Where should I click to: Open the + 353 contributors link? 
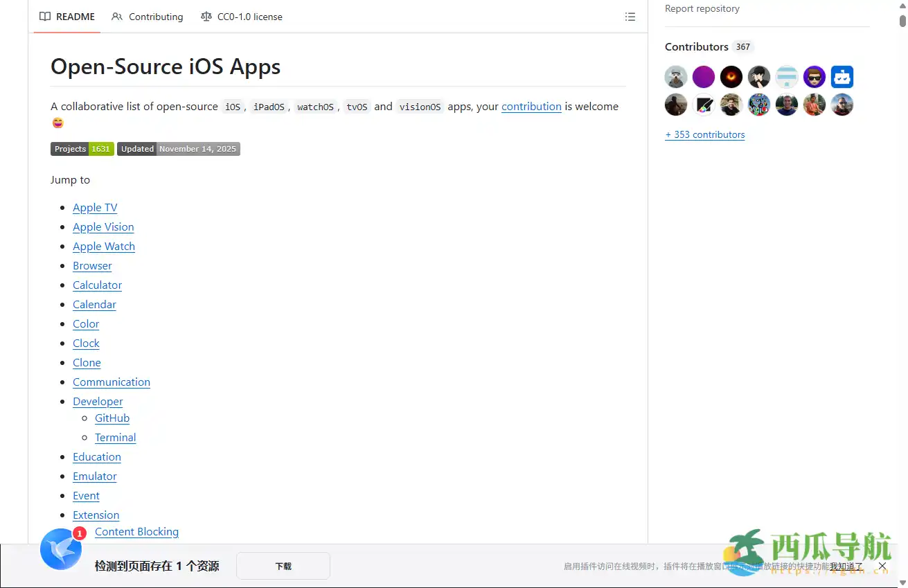(x=704, y=134)
